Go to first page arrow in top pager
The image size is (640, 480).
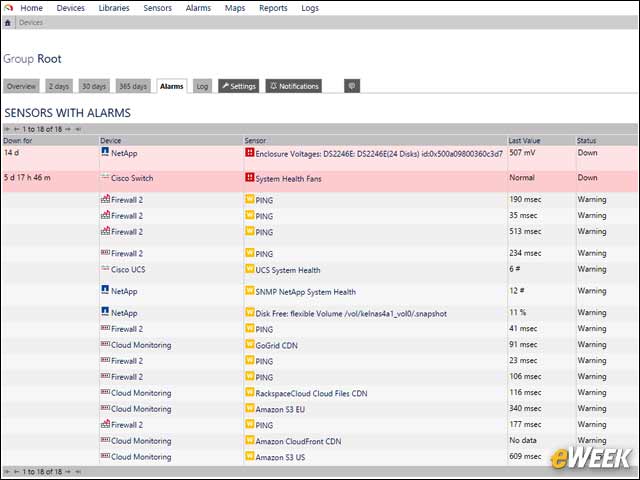[x=7, y=129]
